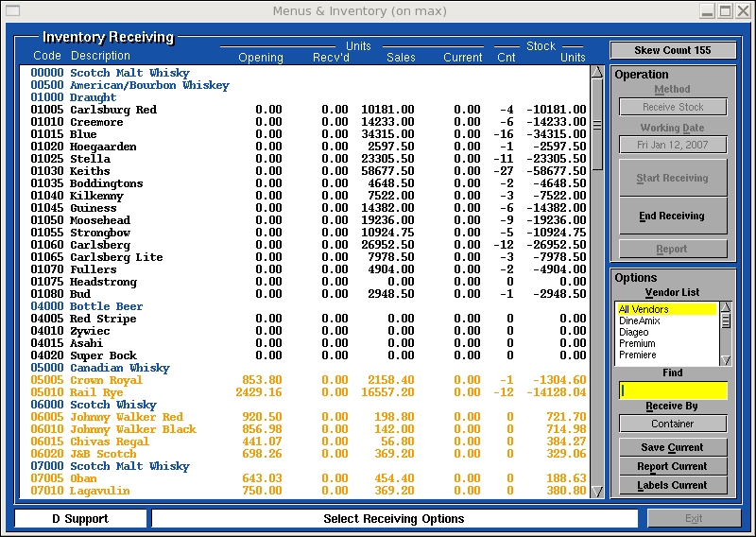This screenshot has height=537, width=756.
Task: Select the 01010 Creemore row
Action: [304, 122]
